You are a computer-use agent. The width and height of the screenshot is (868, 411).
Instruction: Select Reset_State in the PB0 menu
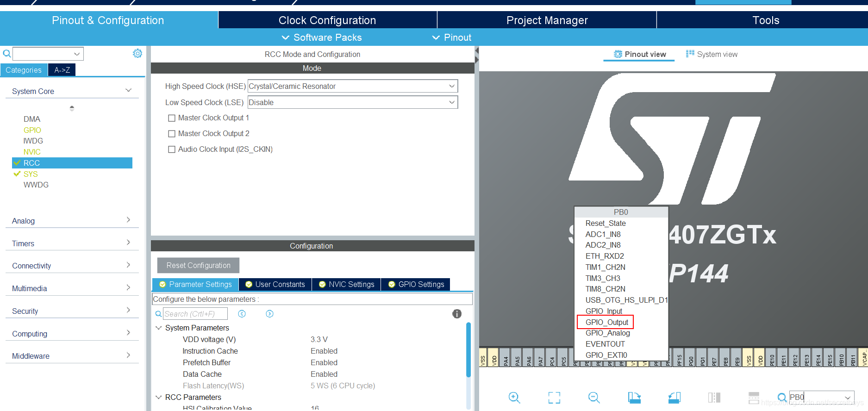(606, 223)
